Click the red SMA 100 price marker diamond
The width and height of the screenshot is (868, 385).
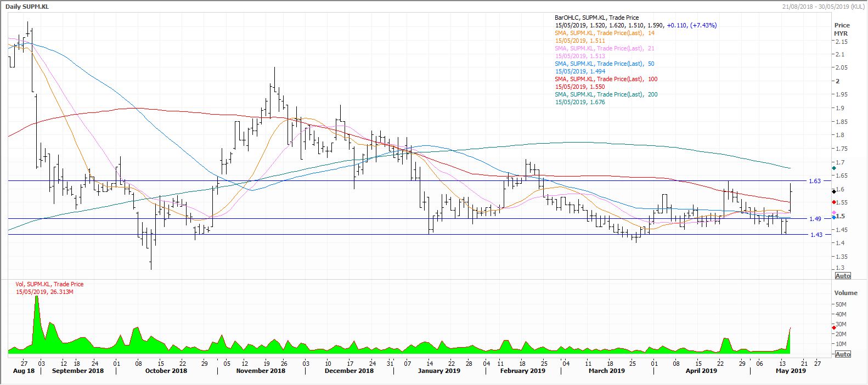click(x=834, y=202)
